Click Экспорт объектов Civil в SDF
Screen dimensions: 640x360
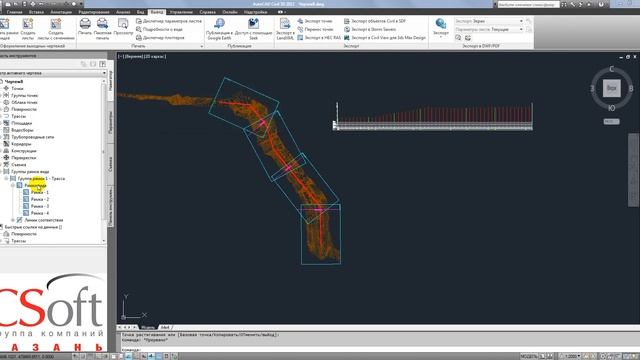[375, 21]
